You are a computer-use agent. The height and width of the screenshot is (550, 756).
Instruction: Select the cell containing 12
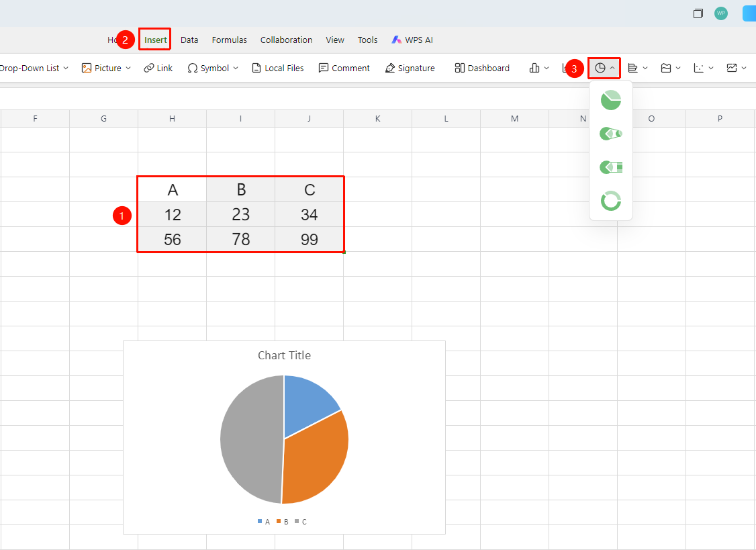point(172,214)
